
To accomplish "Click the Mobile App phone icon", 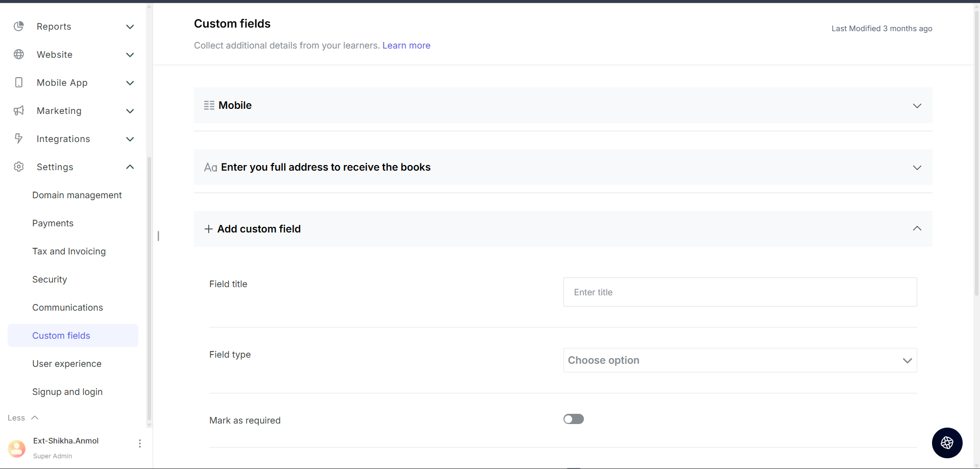I will [19, 83].
